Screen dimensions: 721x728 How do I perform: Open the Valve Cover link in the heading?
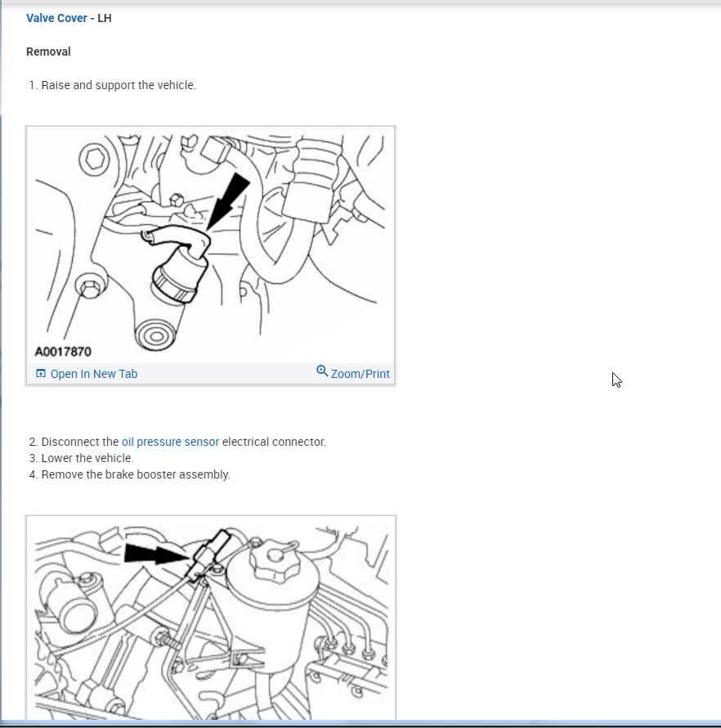[x=56, y=18]
